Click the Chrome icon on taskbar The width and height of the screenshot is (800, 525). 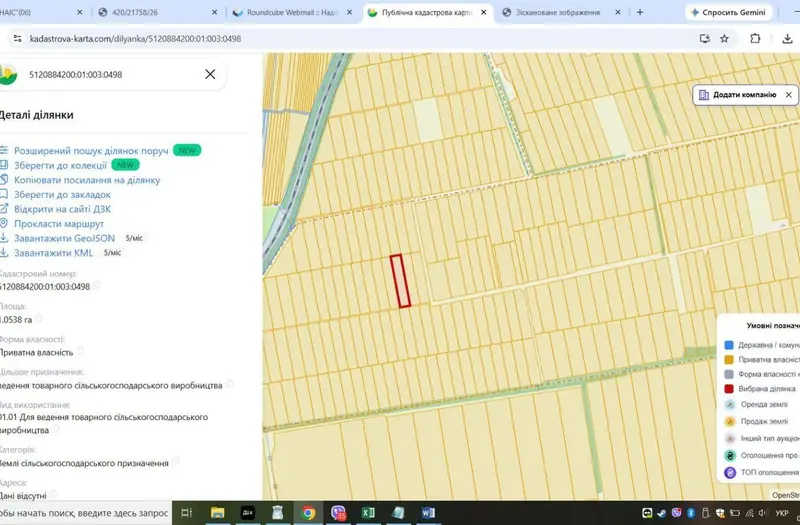tap(308, 513)
